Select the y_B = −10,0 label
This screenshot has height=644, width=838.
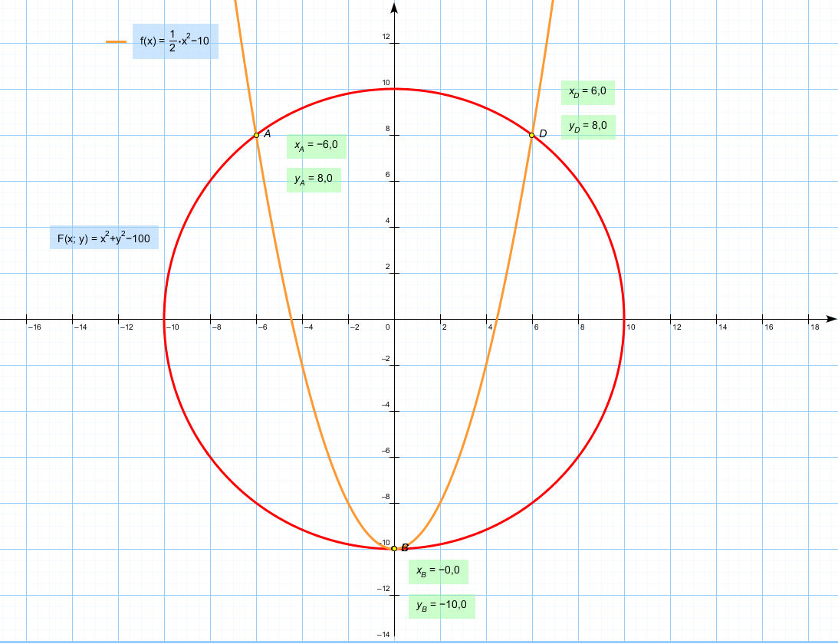tap(442, 606)
